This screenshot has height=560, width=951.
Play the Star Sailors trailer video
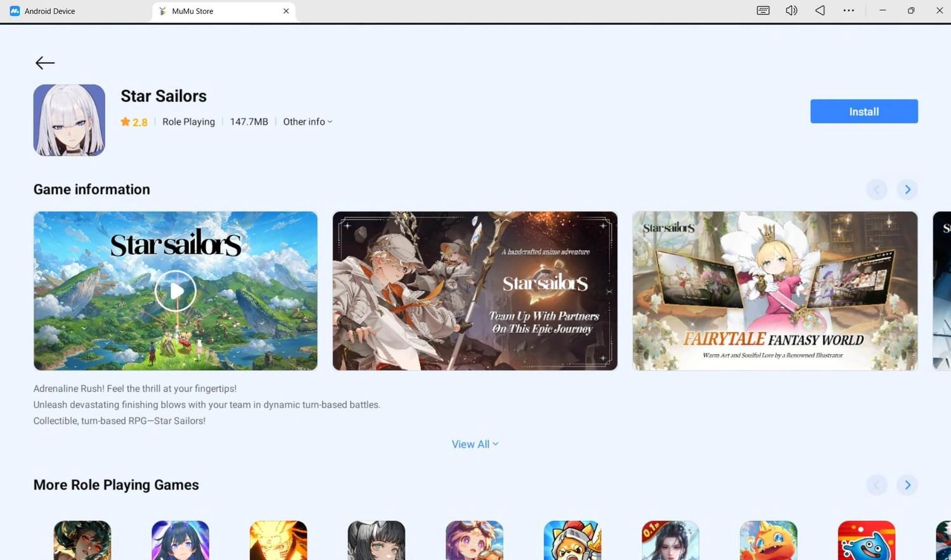coord(176,291)
